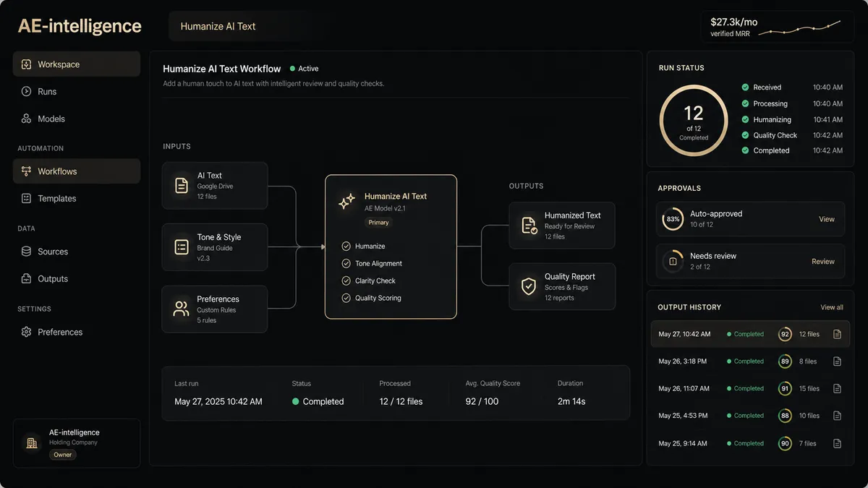View auto-approved items
Viewport: 868px width, 488px height.
tap(827, 219)
